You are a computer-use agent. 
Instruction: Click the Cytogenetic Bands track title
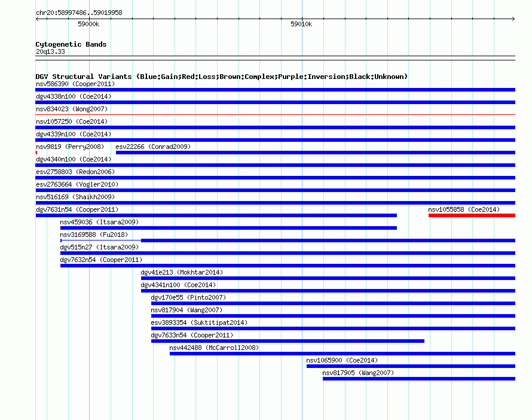point(71,44)
